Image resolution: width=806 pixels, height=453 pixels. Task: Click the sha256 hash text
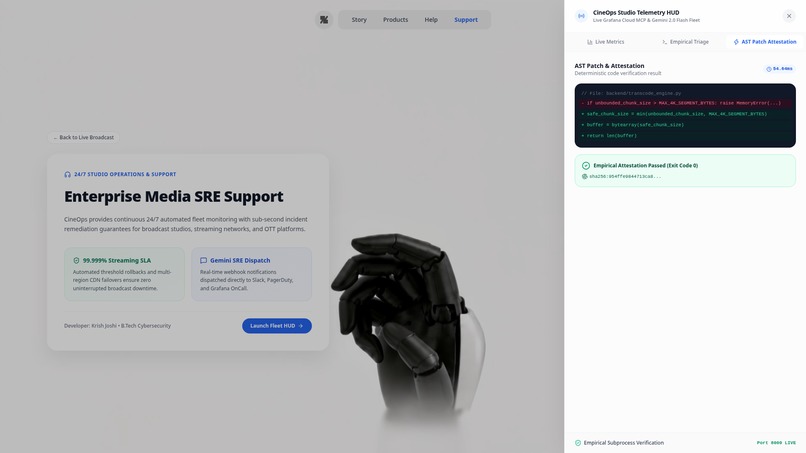pos(625,176)
